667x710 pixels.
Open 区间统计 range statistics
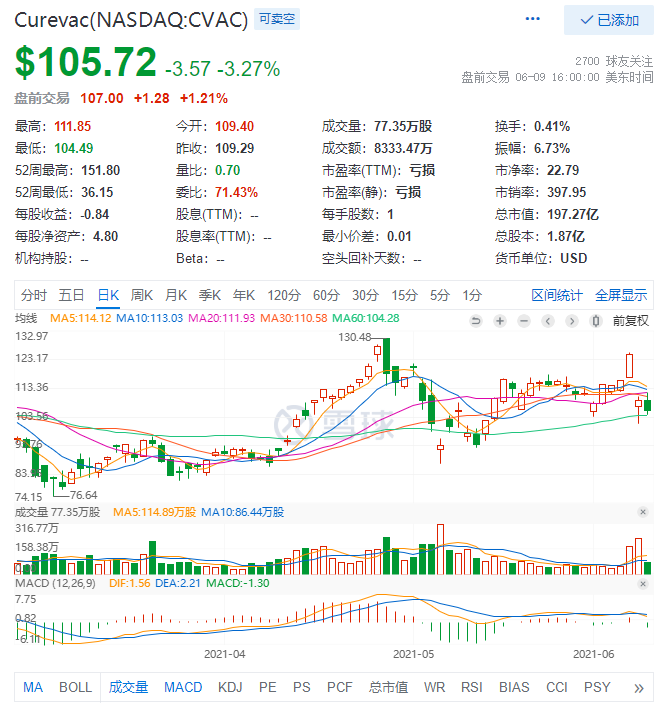(557, 295)
